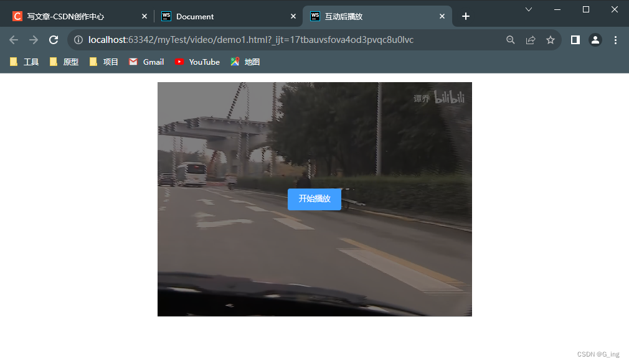This screenshot has width=629, height=364.
Task: Open Chrome's three-dot menu
Action: point(615,40)
